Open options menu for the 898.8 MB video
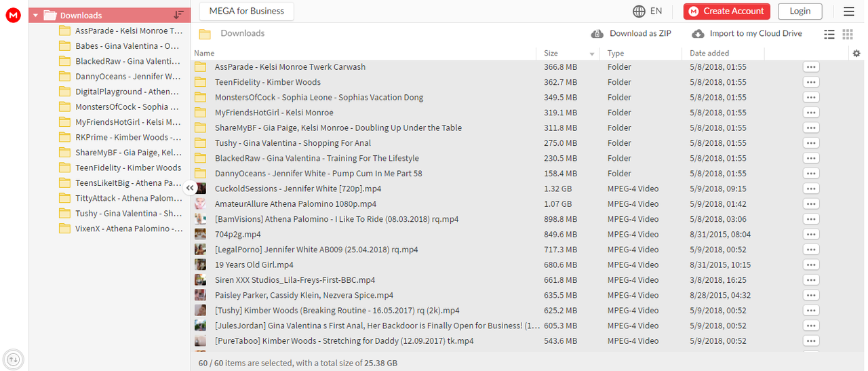The height and width of the screenshot is (371, 868). coord(811,219)
